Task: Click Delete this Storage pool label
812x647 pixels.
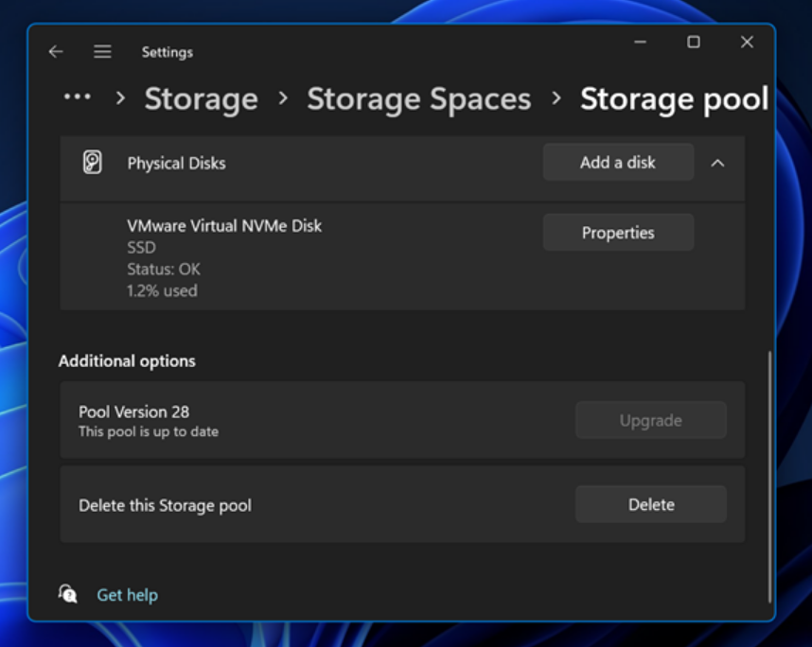Action: click(x=166, y=505)
